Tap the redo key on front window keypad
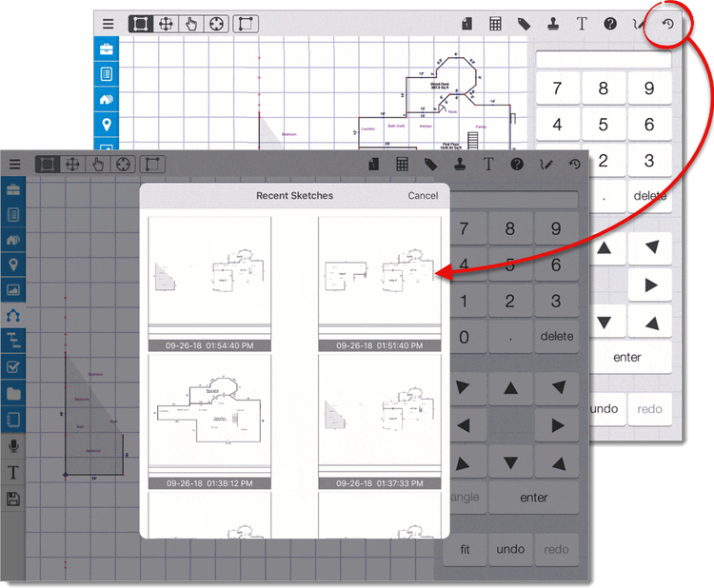 557,549
